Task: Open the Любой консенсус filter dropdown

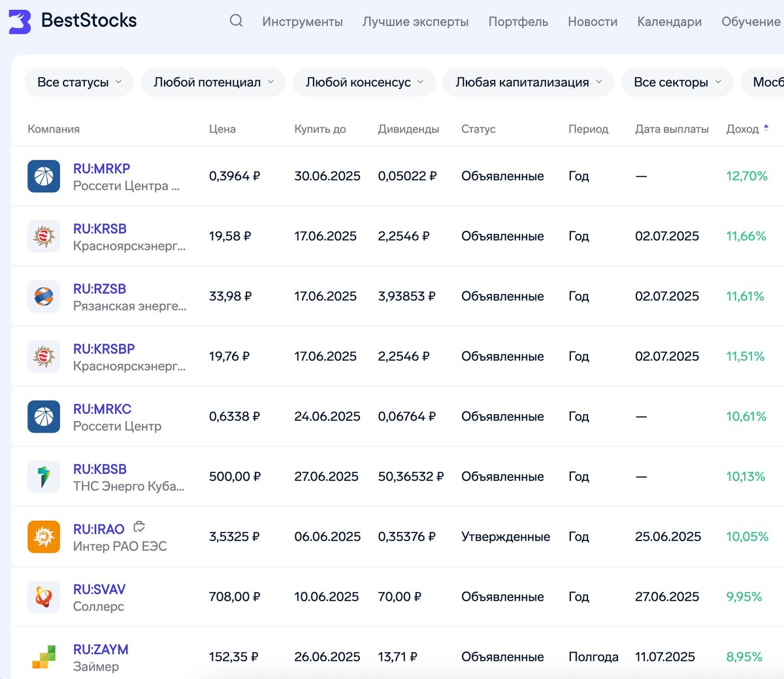Action: (364, 82)
